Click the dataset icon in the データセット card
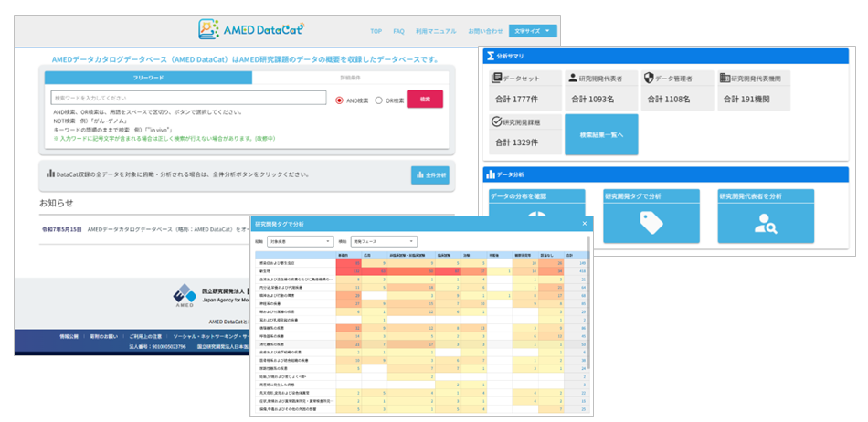The height and width of the screenshot is (422, 868). (x=496, y=78)
